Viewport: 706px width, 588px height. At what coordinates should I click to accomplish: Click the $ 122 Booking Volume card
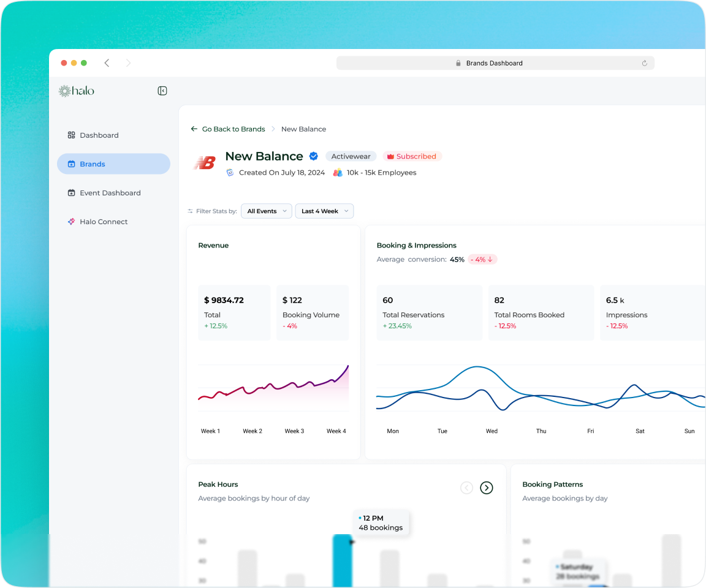coord(313,312)
